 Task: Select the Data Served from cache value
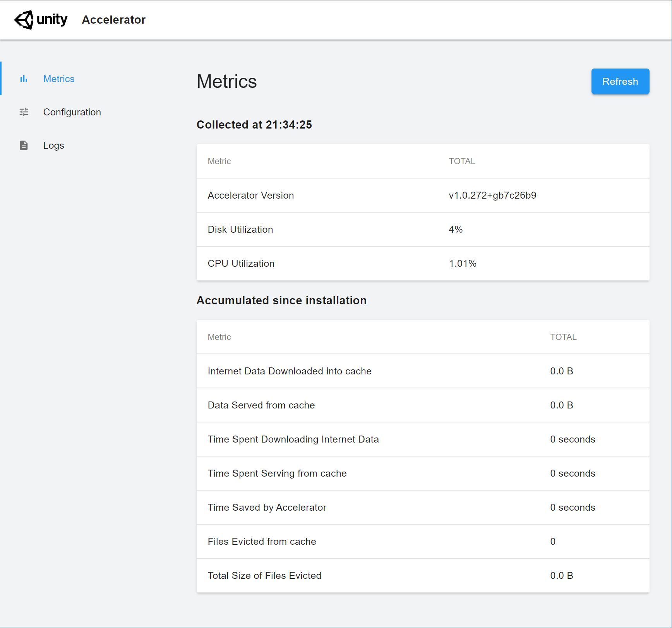click(x=562, y=405)
